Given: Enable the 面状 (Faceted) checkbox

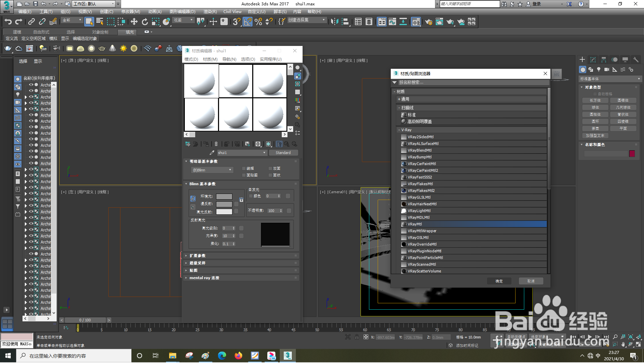Looking at the screenshot, I should pyautogui.click(x=270, y=175).
